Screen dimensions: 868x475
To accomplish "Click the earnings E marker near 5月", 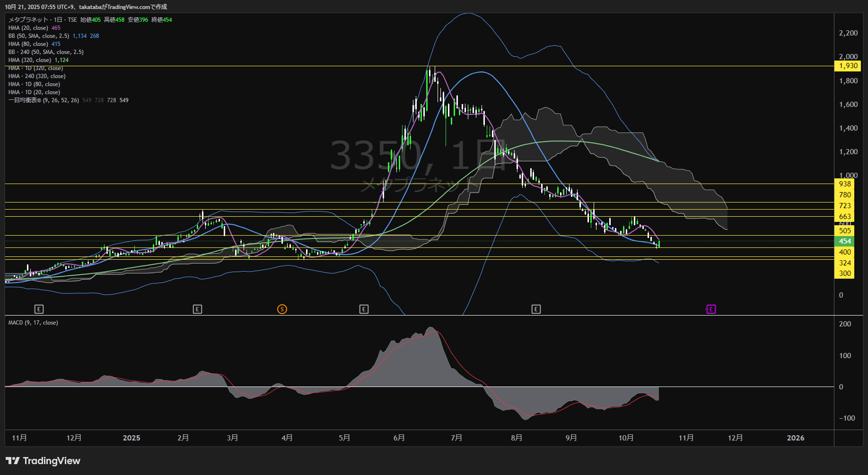I will pos(364,309).
